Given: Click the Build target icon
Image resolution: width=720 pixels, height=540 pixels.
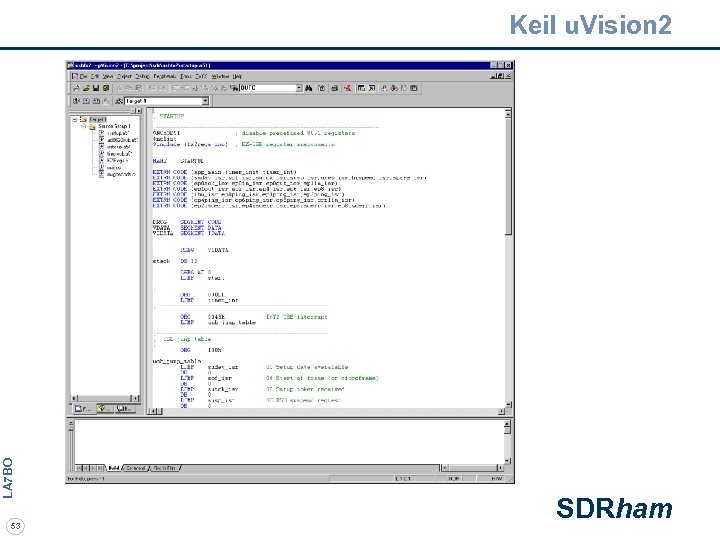Looking at the screenshot, I should (x=86, y=101).
